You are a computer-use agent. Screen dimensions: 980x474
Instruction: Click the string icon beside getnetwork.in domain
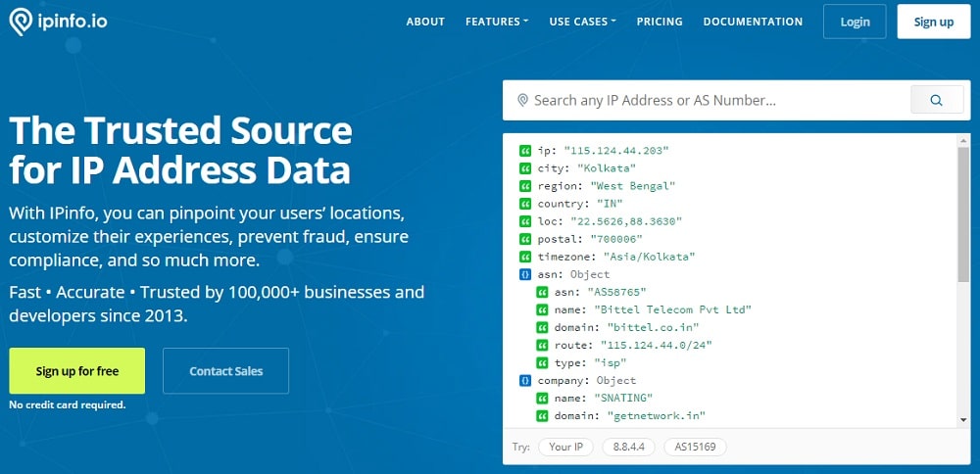point(542,415)
